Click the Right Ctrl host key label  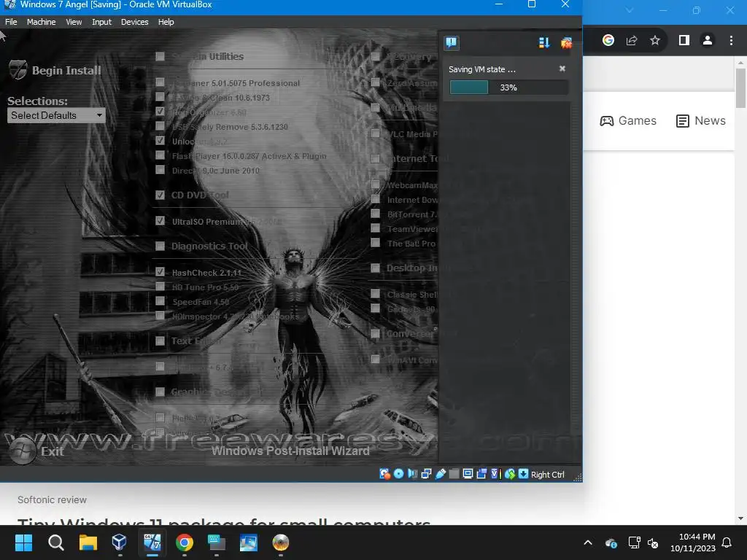tap(547, 474)
